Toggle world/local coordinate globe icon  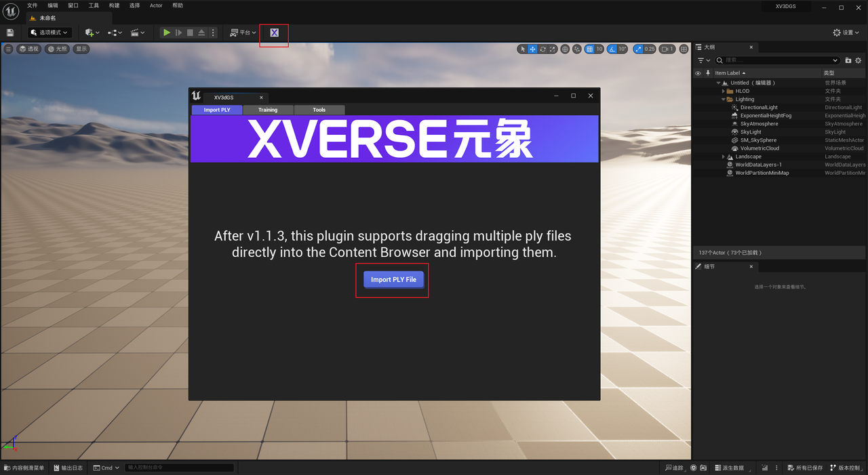[565, 49]
